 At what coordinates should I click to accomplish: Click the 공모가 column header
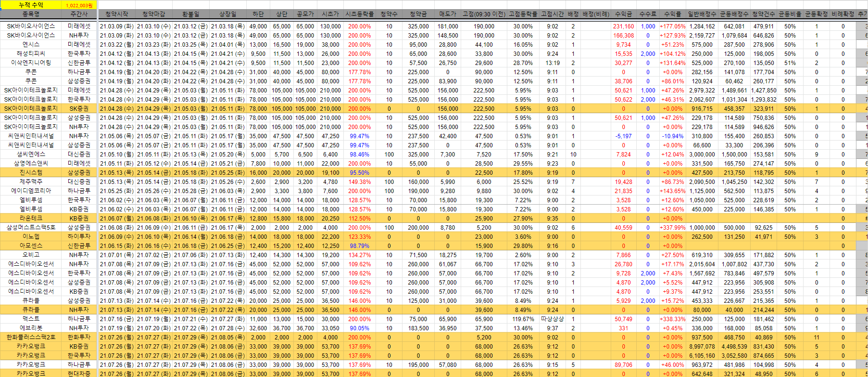tap(305, 14)
